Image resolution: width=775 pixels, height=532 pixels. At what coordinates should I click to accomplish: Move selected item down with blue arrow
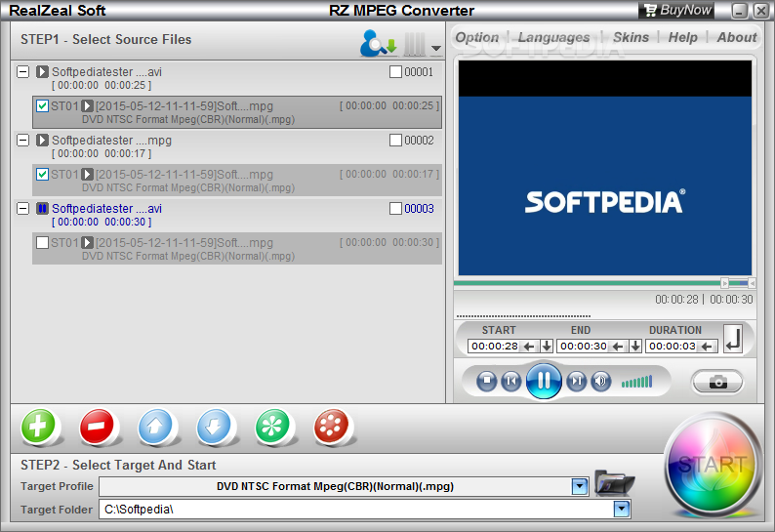(x=214, y=427)
